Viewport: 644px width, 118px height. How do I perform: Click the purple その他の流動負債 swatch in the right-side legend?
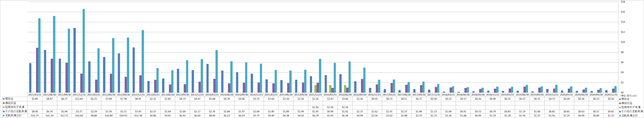click(620, 112)
